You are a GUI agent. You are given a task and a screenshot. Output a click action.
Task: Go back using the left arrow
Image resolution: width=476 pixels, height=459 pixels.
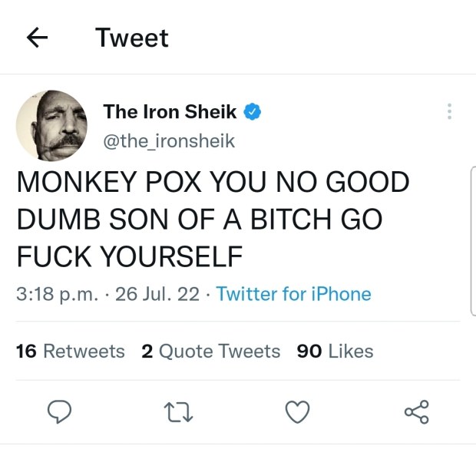[38, 38]
